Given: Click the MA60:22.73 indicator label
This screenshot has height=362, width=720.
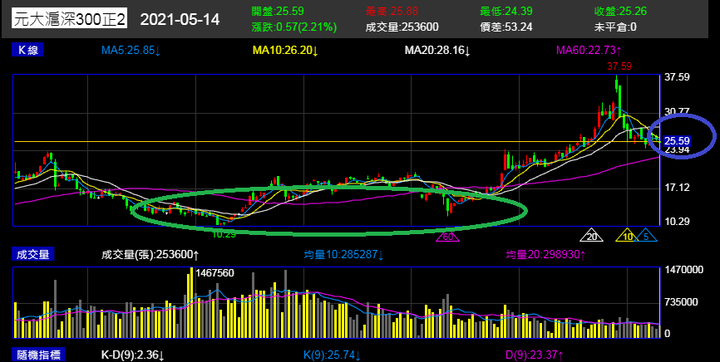Looking at the screenshot, I should (x=590, y=51).
